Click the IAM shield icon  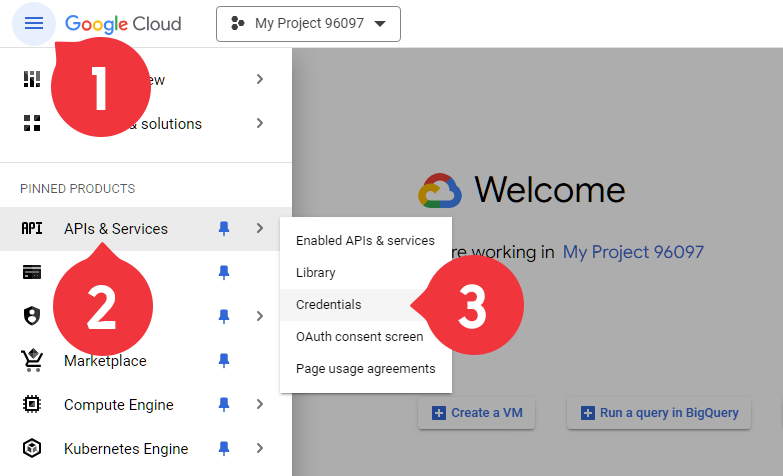(32, 316)
